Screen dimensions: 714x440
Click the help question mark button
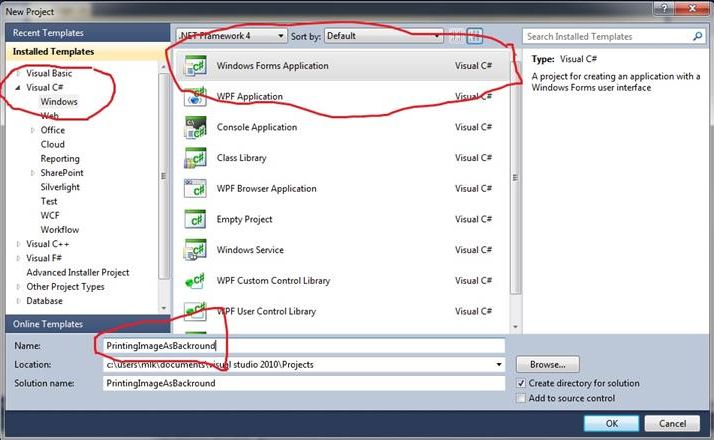point(664,8)
